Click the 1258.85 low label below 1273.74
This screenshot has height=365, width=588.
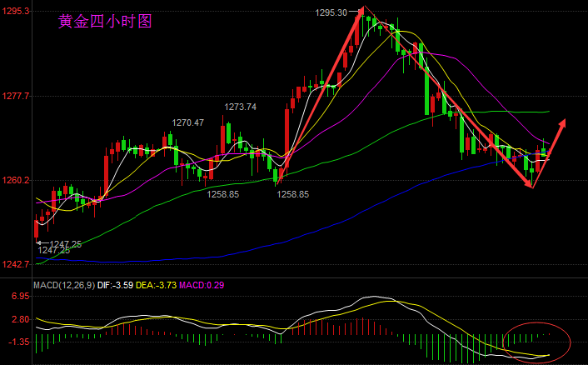223,194
